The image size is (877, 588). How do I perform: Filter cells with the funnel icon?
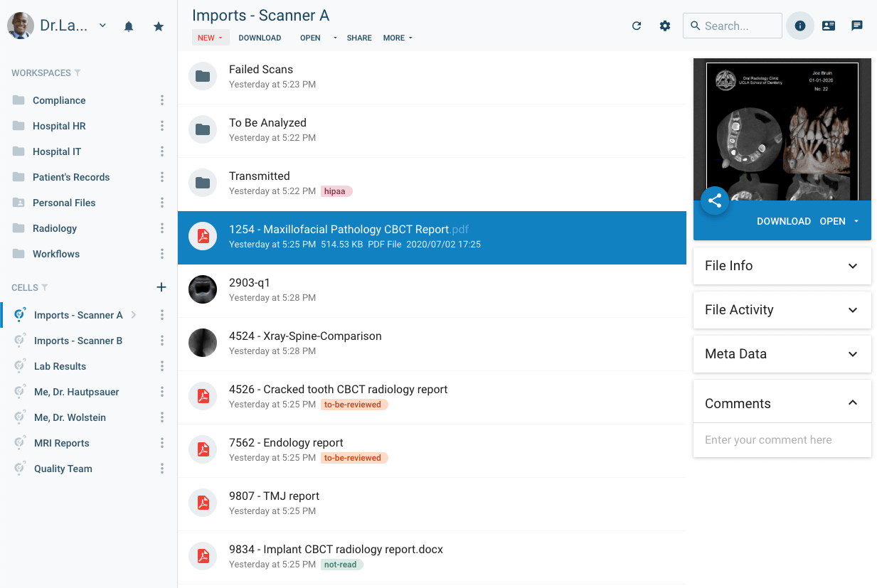(45, 288)
